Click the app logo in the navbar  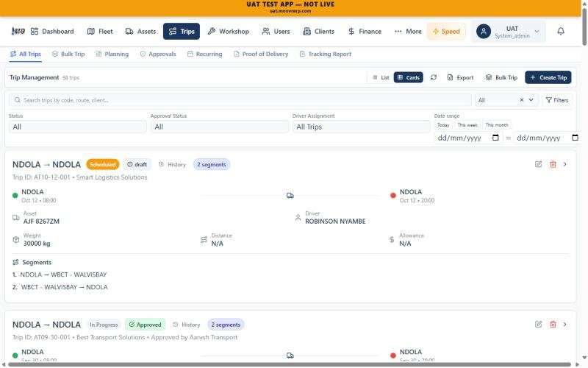(18, 31)
